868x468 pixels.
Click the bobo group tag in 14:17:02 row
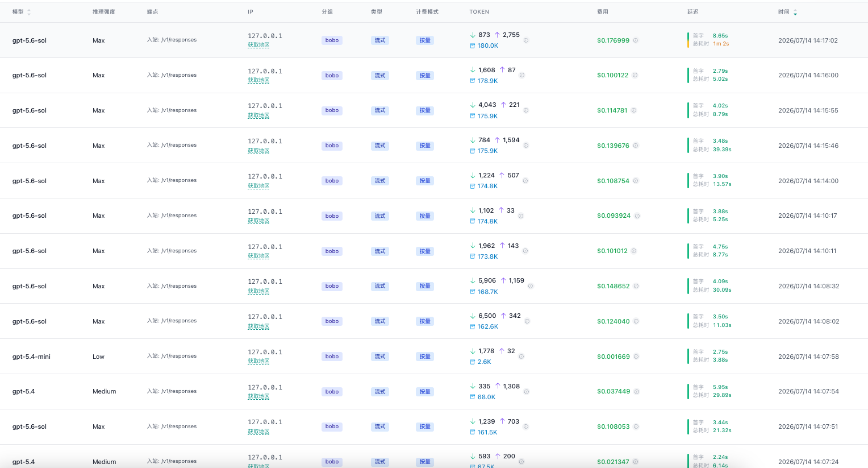click(x=332, y=40)
